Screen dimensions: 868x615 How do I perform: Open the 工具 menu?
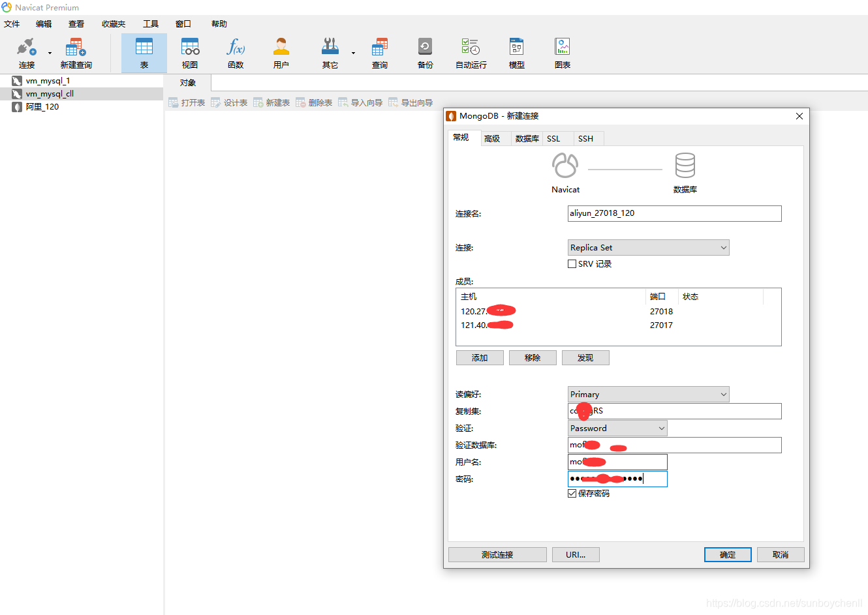coord(151,24)
